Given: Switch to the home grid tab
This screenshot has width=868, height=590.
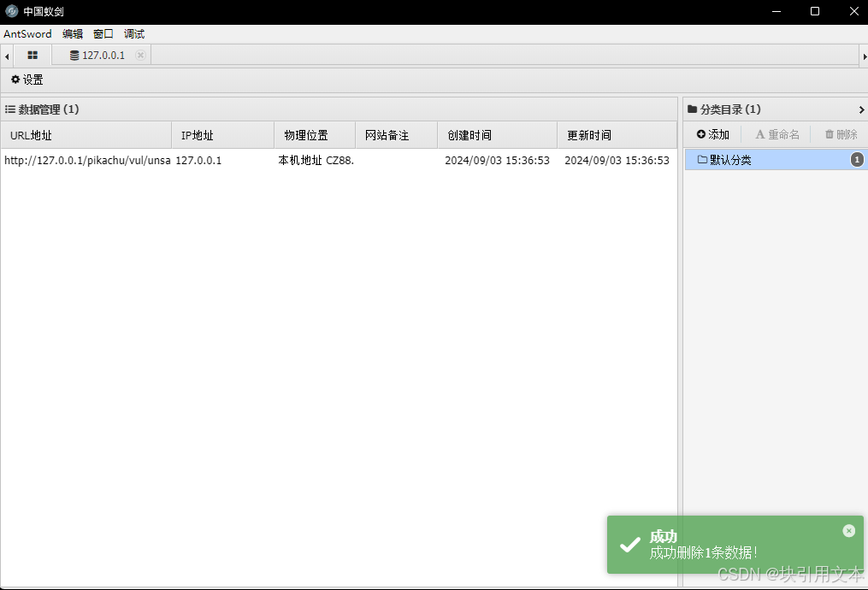Looking at the screenshot, I should click(32, 56).
